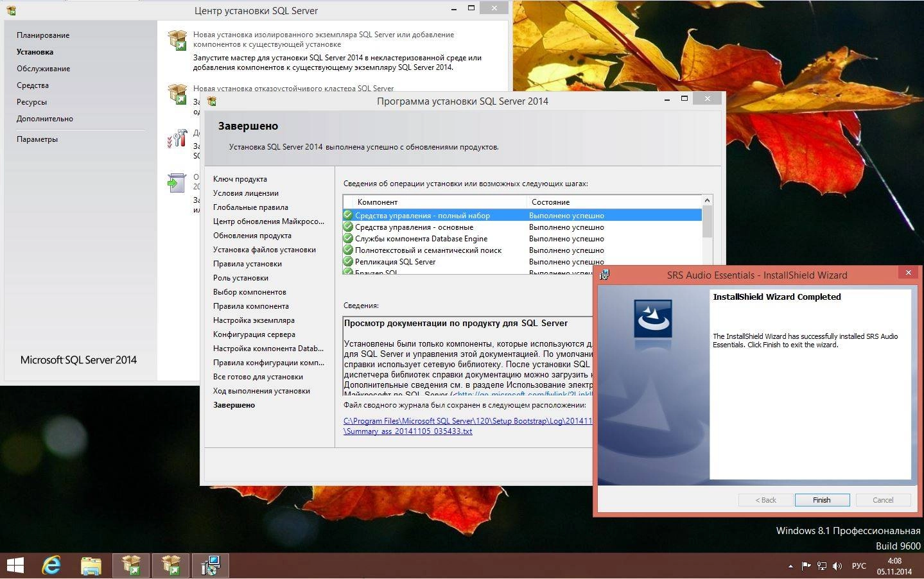Select row Средства управления - полный набор
The image size is (924, 579).
tap(522, 216)
